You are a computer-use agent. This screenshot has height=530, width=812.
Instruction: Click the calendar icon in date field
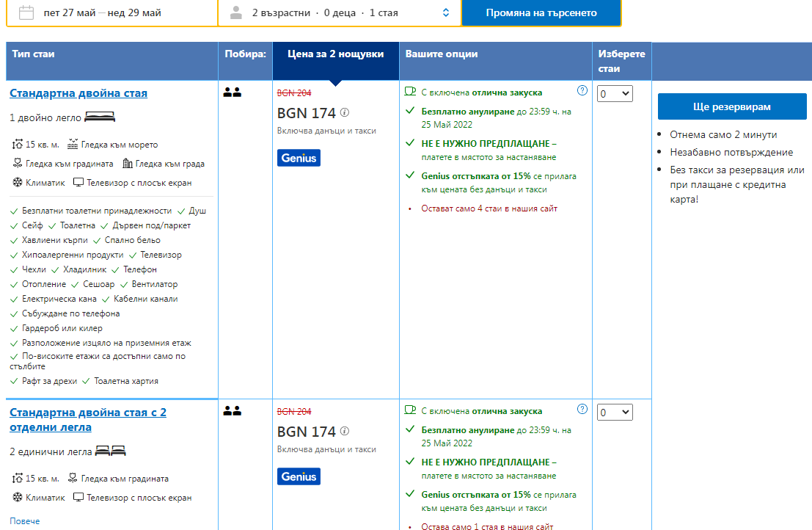coord(26,12)
